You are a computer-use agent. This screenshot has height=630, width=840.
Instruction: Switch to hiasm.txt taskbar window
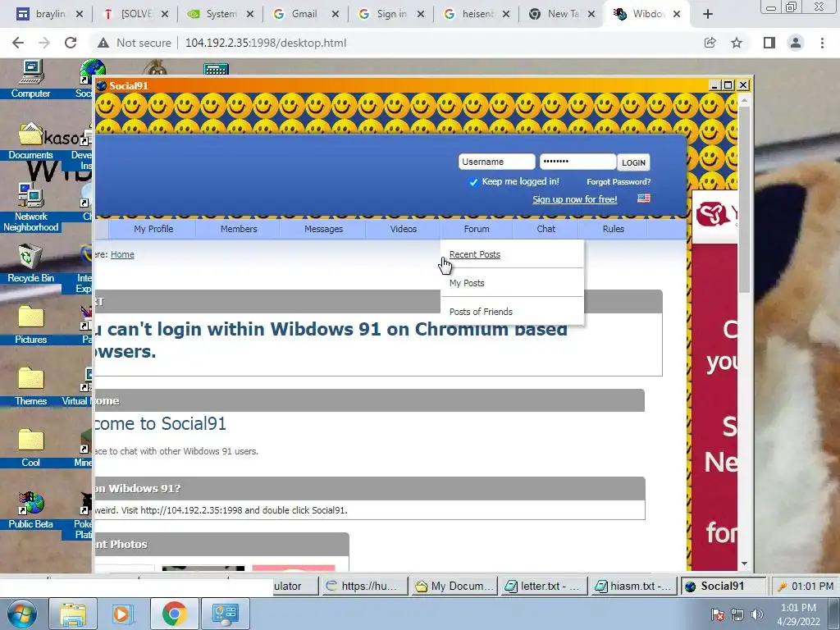[x=633, y=586]
